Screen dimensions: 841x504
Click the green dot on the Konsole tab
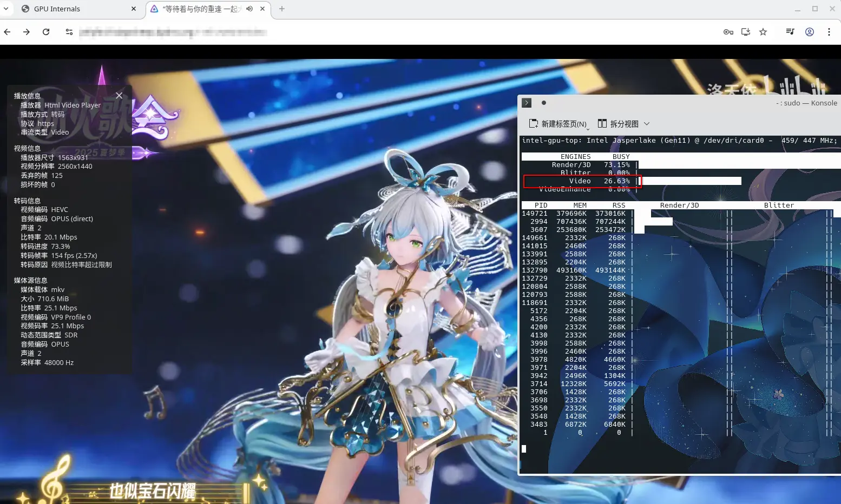[544, 103]
